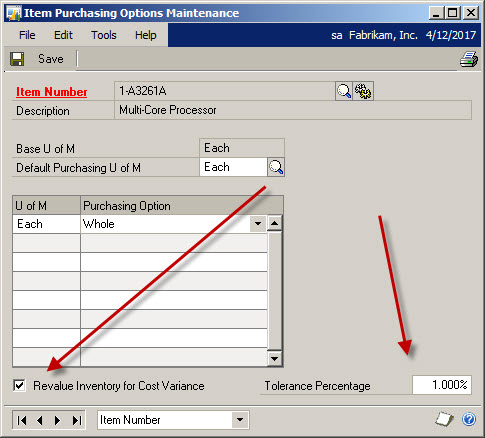Maximize the Item Purchasing Options window
This screenshot has width=485, height=438.
coord(453,13)
